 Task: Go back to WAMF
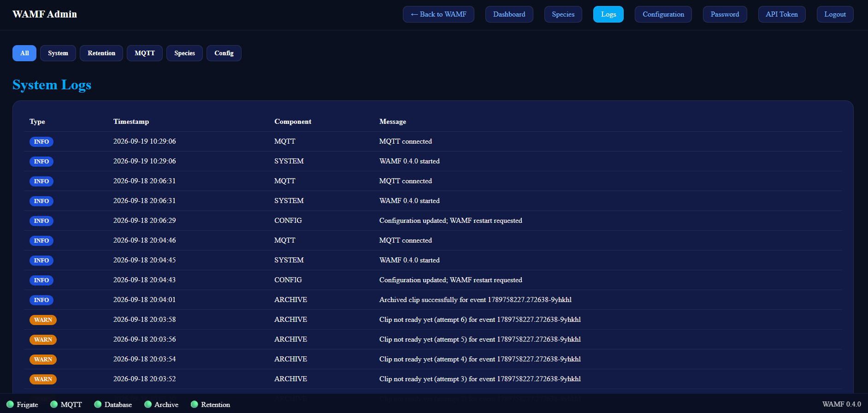click(x=438, y=14)
